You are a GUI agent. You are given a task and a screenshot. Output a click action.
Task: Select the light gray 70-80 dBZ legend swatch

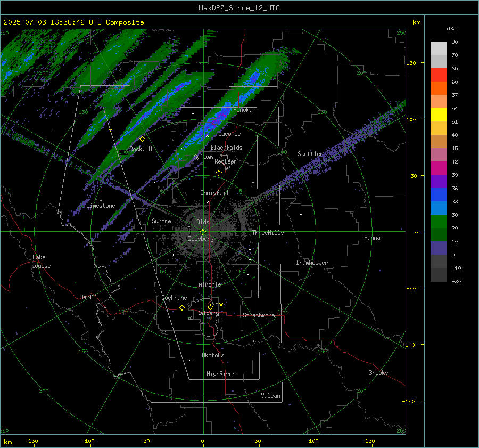439,48
